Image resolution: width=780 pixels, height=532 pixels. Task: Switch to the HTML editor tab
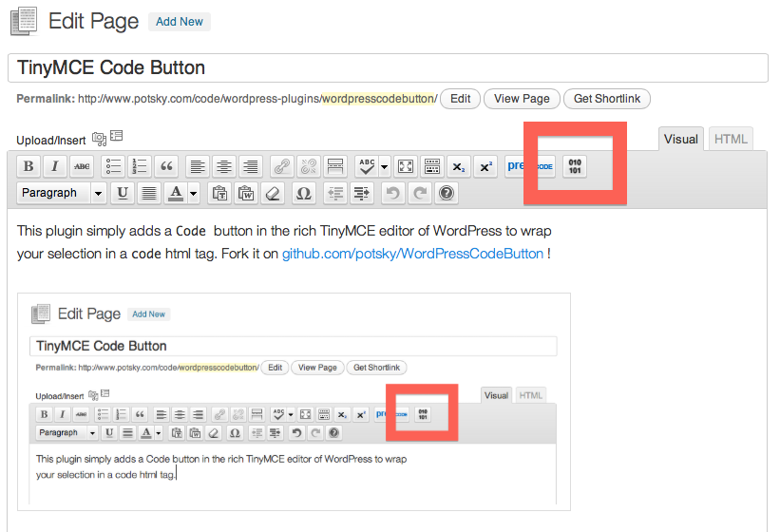tap(731, 139)
